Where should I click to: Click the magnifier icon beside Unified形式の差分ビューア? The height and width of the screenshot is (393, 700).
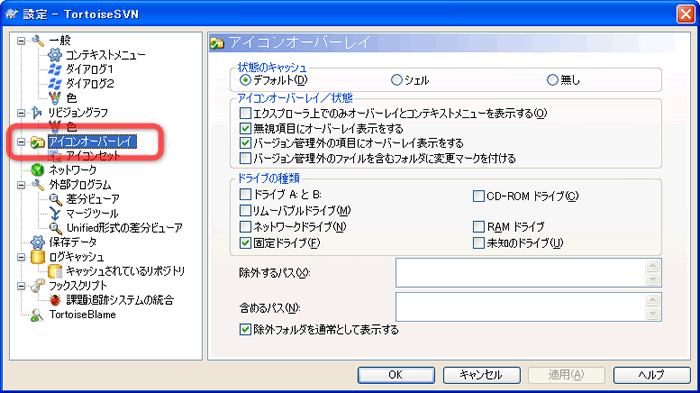coord(54,228)
